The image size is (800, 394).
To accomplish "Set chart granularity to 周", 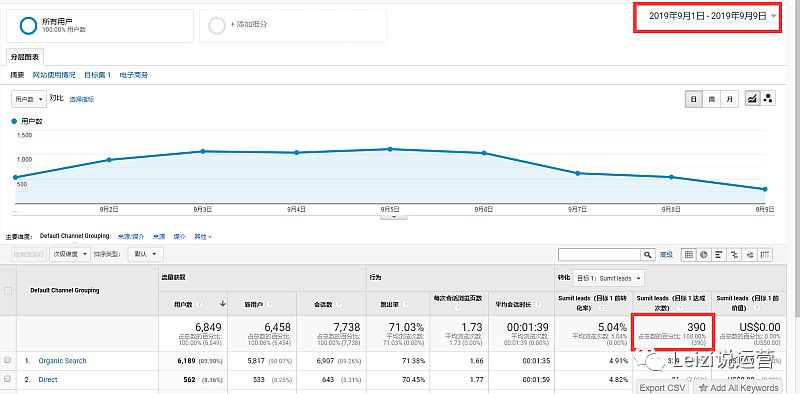I will [711, 99].
